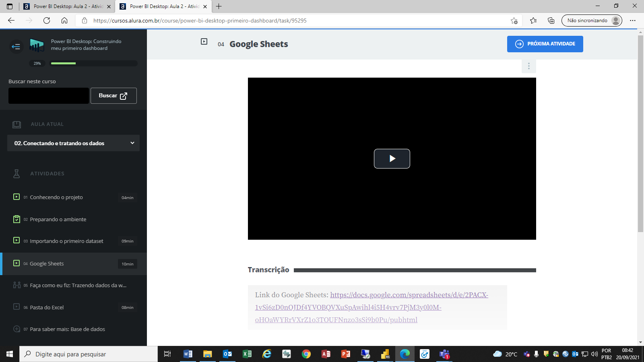Click the Windows taskbar search box
Image resolution: width=644 pixels, height=362 pixels.
tap(89, 354)
